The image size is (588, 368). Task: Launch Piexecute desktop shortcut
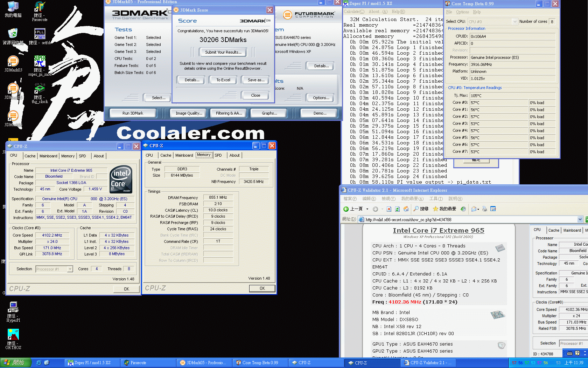40,11
